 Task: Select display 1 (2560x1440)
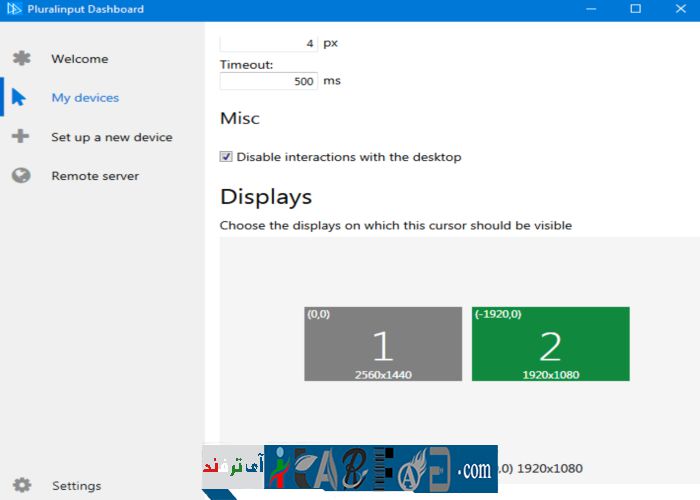(x=383, y=344)
